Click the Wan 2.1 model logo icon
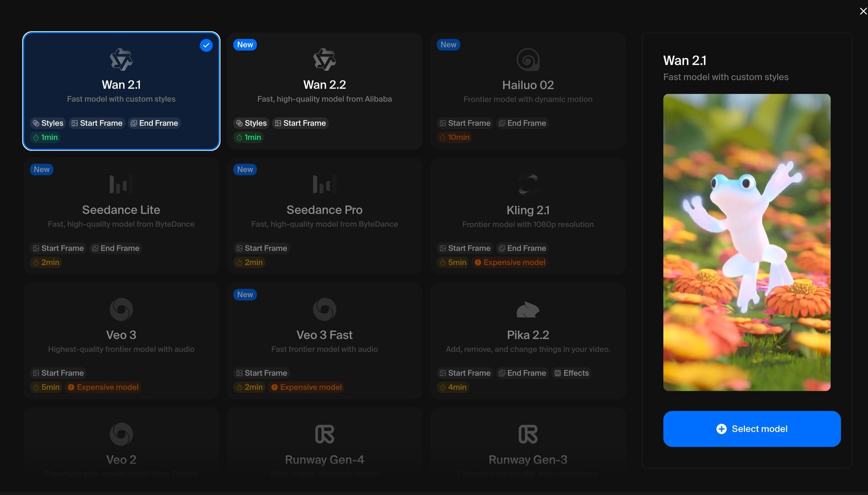The image size is (868, 495). click(121, 60)
